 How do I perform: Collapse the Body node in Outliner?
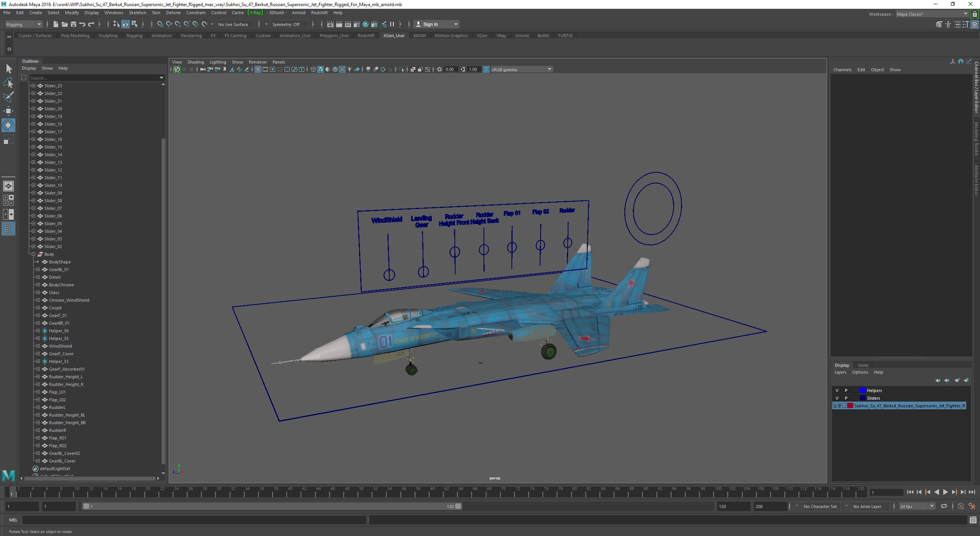point(33,254)
